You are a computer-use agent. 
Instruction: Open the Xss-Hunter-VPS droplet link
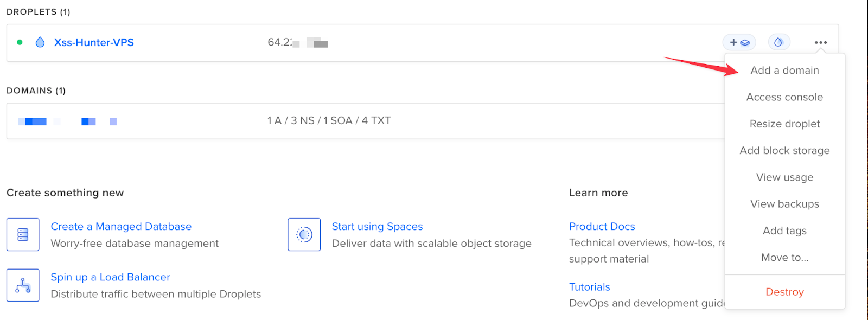(x=94, y=42)
